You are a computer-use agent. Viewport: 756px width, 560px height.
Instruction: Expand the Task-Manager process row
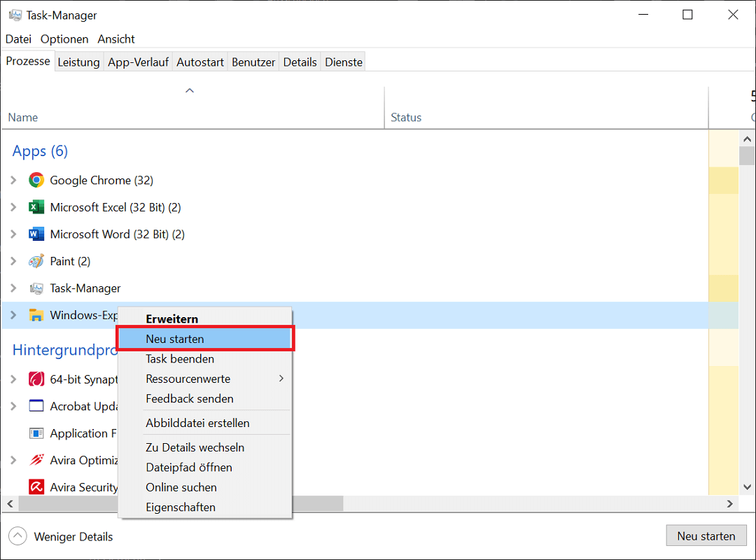coord(13,288)
